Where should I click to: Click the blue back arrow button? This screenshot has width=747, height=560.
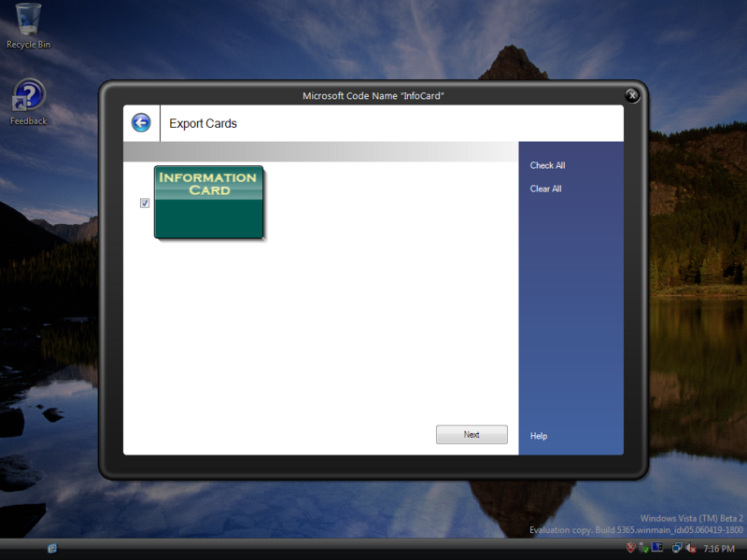[141, 123]
